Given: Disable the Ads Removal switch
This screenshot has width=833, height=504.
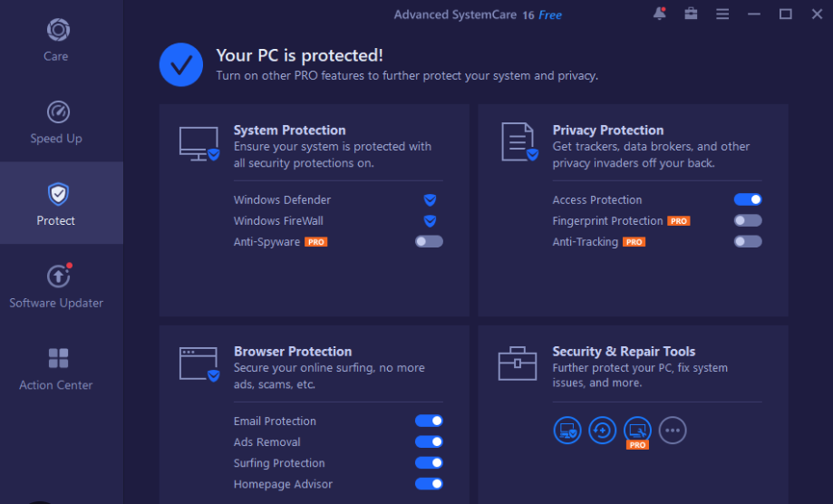Looking at the screenshot, I should pos(429,441).
